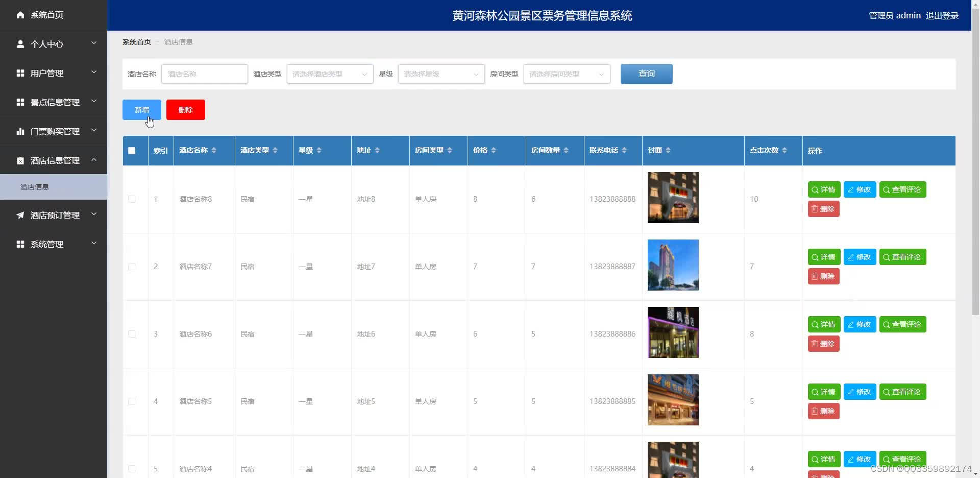
Task: Click 修改 for 酒店名称6
Action: point(860,324)
